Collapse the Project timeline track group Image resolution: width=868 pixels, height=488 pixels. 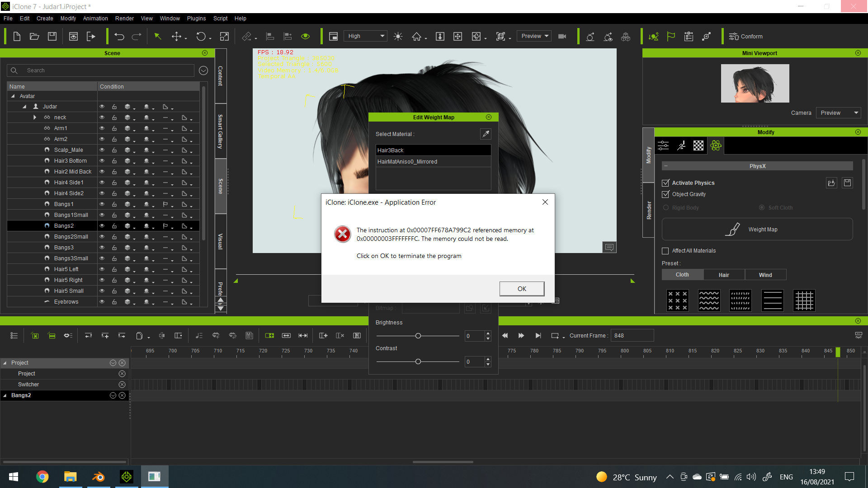tap(5, 363)
